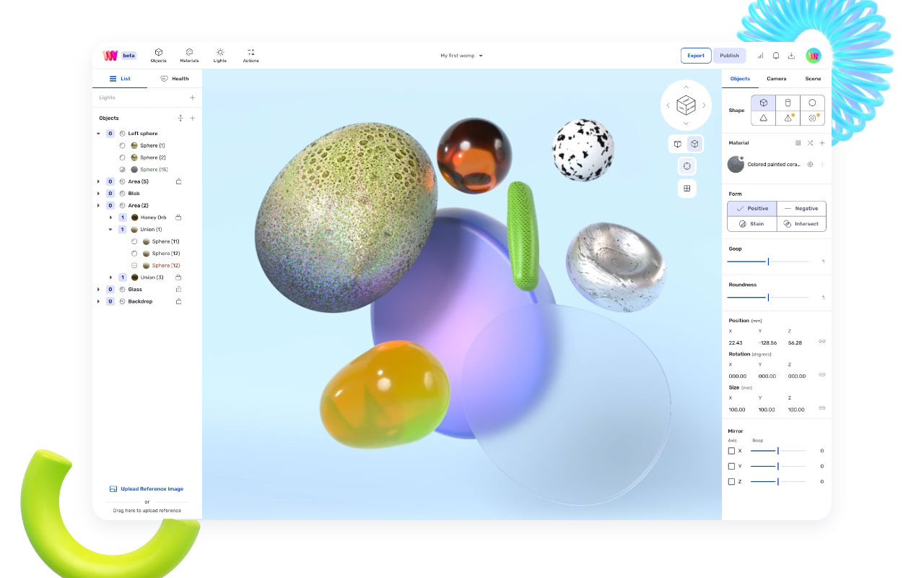Select the cylinder shape in the Shape picker

pos(788,103)
